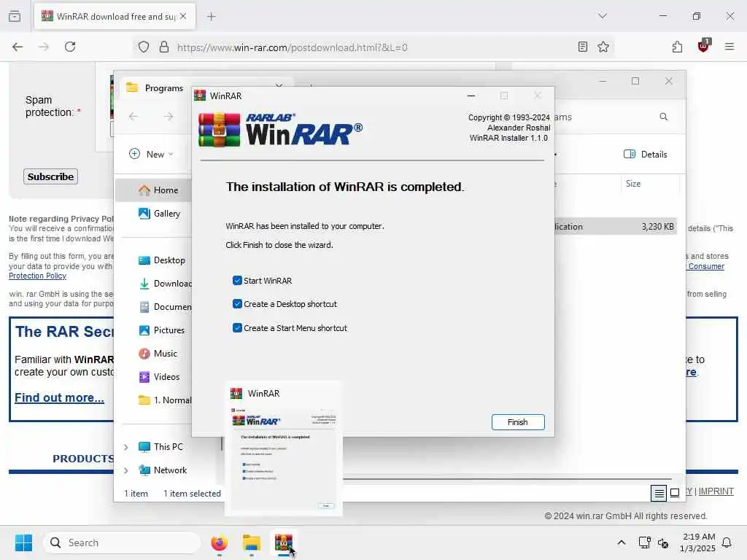Click Finish to close the WinRAR wizard

pos(518,422)
